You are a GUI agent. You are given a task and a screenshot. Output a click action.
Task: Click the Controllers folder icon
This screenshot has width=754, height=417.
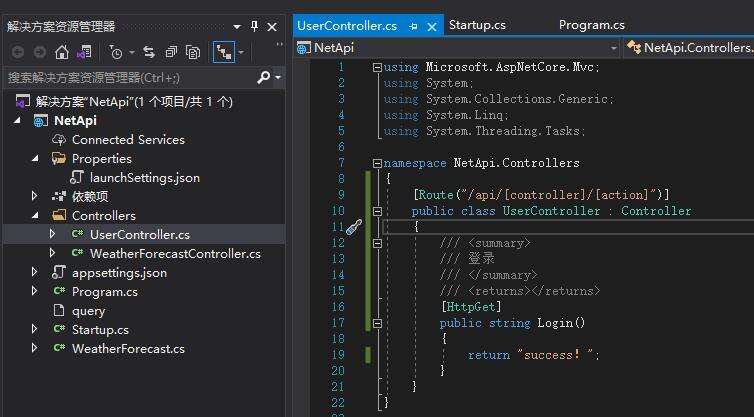click(x=59, y=215)
